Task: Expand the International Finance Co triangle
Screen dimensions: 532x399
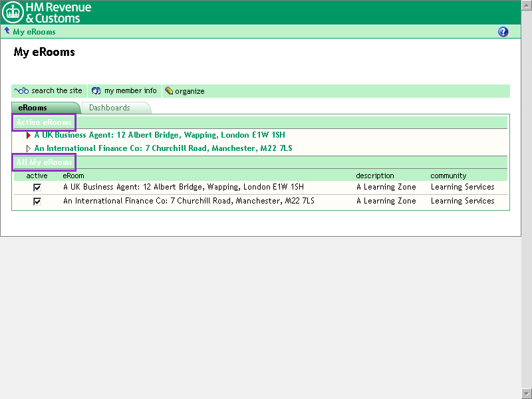Action: [29, 148]
